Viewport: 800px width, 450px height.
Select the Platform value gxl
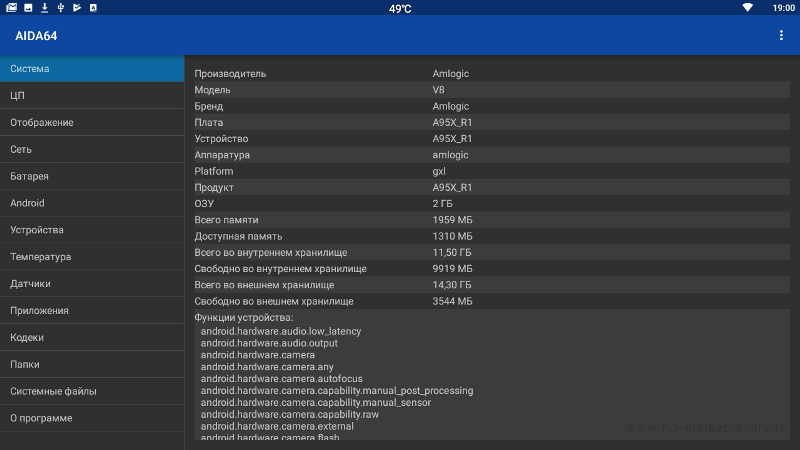click(x=439, y=171)
